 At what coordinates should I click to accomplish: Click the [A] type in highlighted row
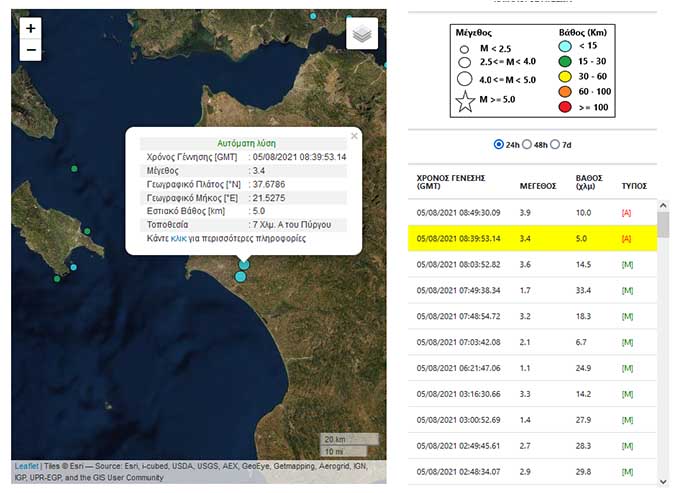tap(626, 239)
